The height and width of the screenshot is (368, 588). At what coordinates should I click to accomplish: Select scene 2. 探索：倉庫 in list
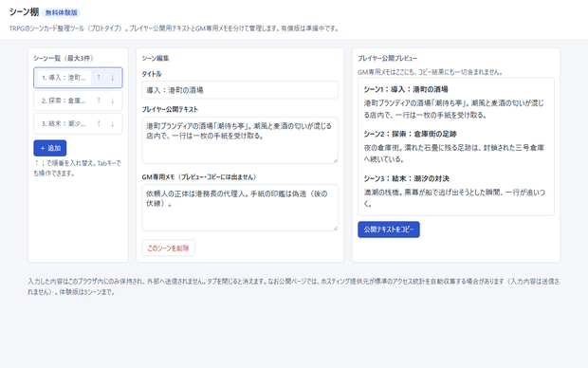coord(64,101)
